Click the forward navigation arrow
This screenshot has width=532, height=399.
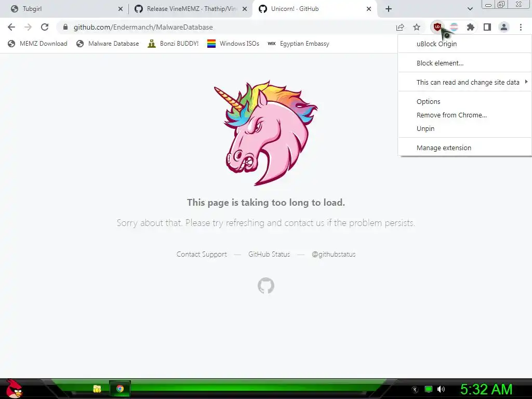(x=28, y=27)
